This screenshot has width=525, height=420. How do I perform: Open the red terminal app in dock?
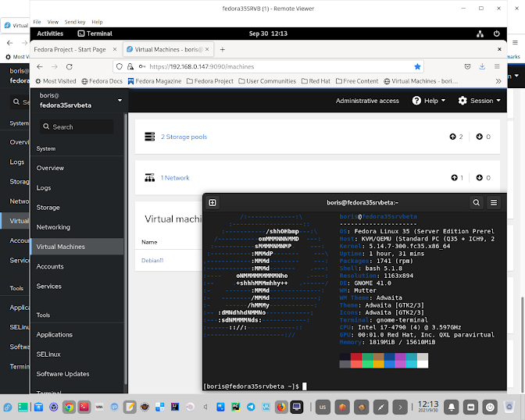[84, 407]
